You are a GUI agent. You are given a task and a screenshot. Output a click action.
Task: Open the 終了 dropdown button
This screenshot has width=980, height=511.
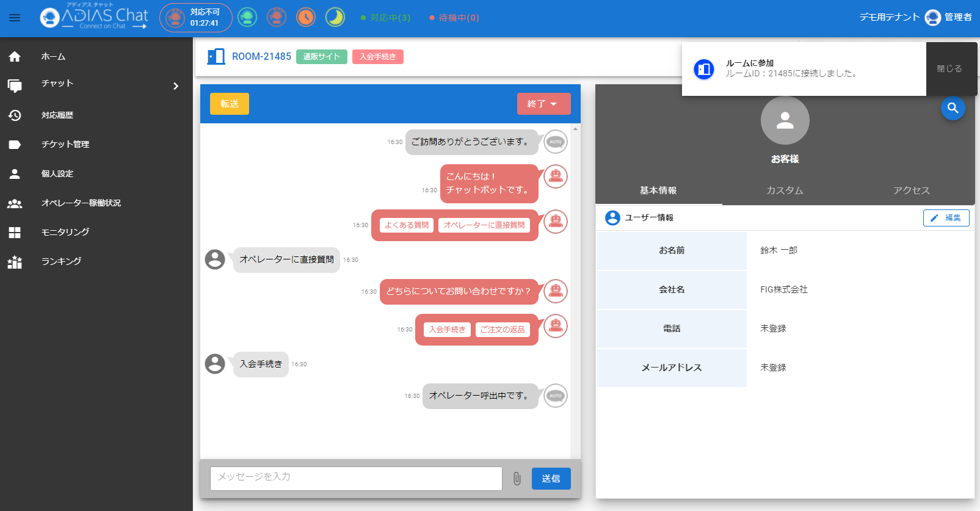(x=543, y=104)
